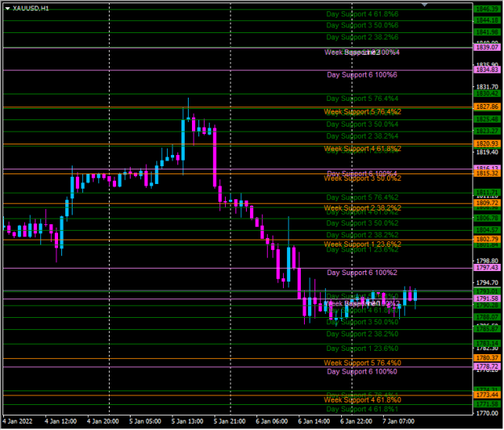Click the pink 1797.43 price tag
504x430 pixels.
(x=487, y=268)
